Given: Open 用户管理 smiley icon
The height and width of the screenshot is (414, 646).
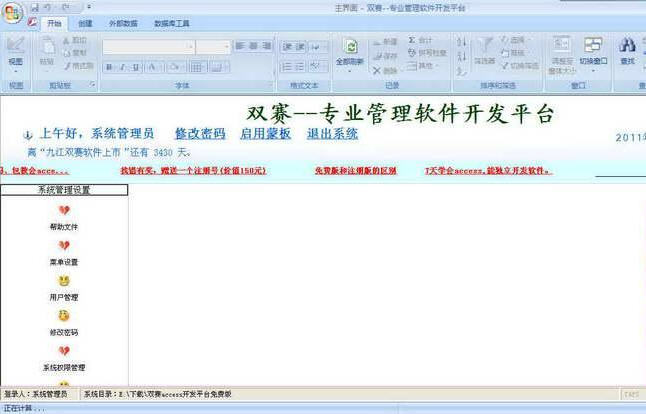Looking at the screenshot, I should [64, 281].
